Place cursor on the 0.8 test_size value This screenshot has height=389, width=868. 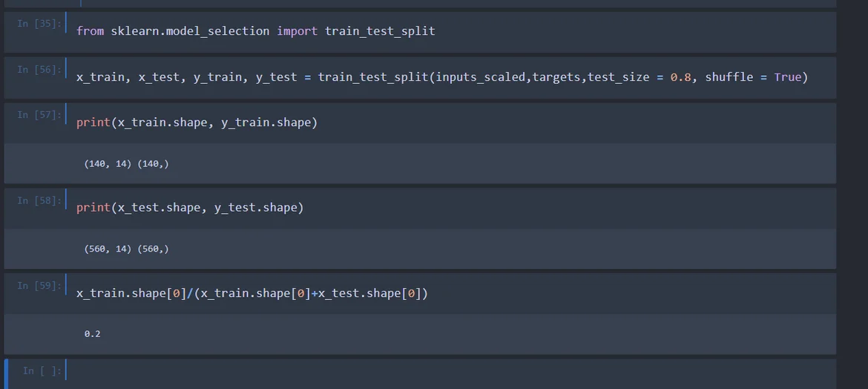point(680,77)
